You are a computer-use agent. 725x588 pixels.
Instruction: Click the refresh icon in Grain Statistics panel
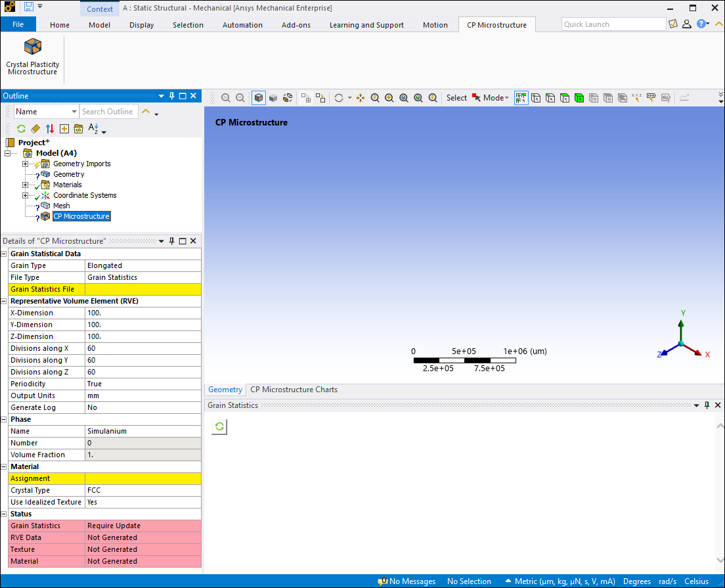tap(219, 427)
